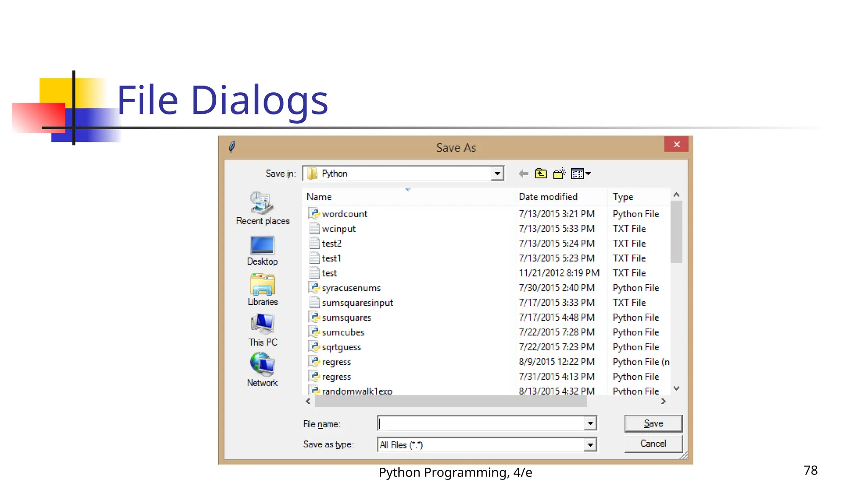Click the 7/17/2015 3:33 PM date cell
This screenshot has height=488, width=868.
tap(557, 302)
